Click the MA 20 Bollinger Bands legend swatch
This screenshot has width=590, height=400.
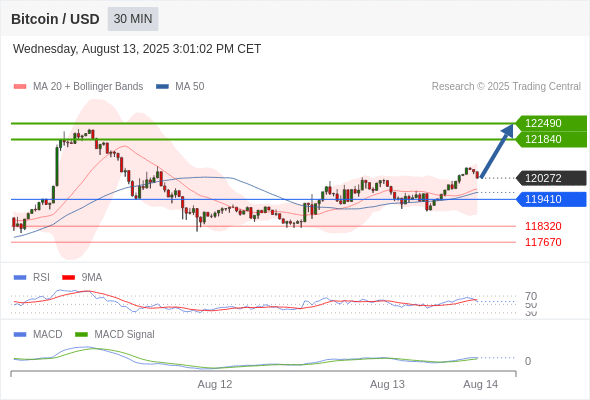20,87
